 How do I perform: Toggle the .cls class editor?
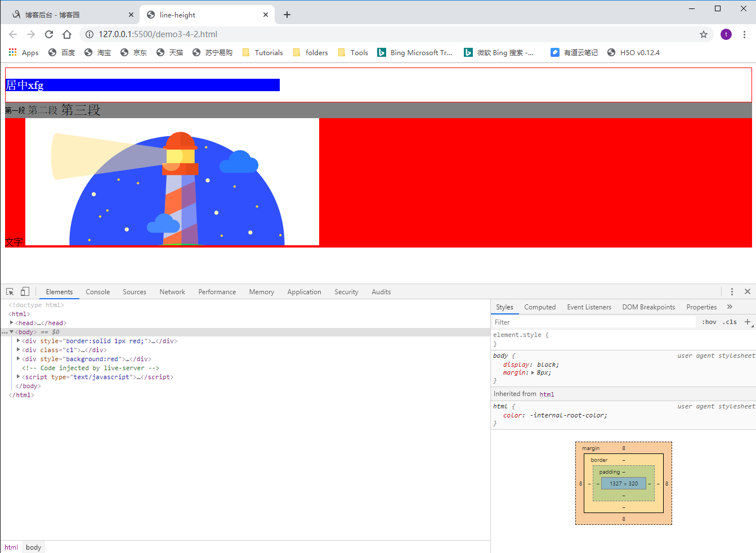[730, 322]
